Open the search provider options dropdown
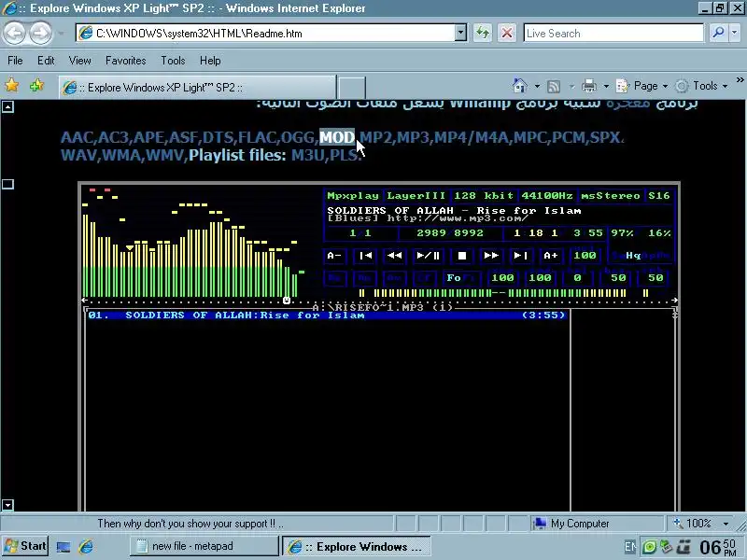 (734, 33)
